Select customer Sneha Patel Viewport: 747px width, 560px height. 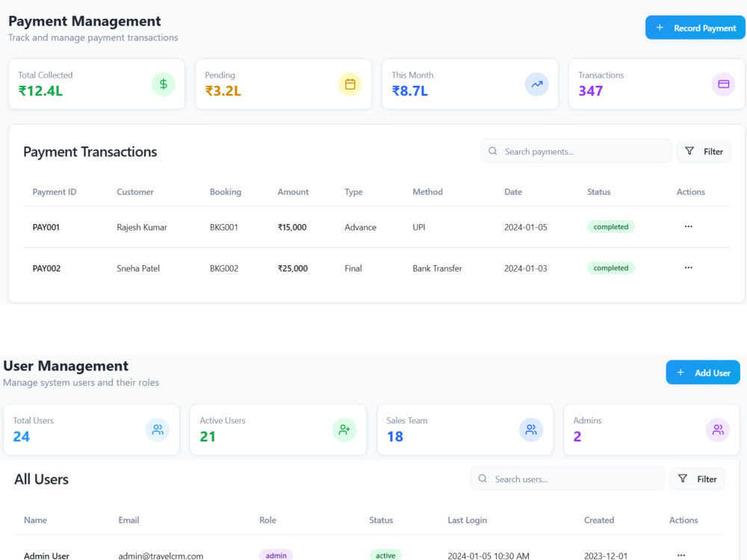(x=138, y=268)
